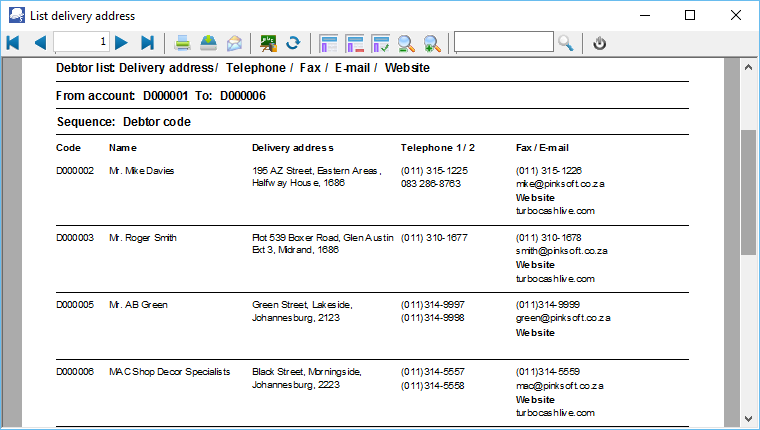Refresh the report with the circular arrows icon
The width and height of the screenshot is (760, 430).
293,42
